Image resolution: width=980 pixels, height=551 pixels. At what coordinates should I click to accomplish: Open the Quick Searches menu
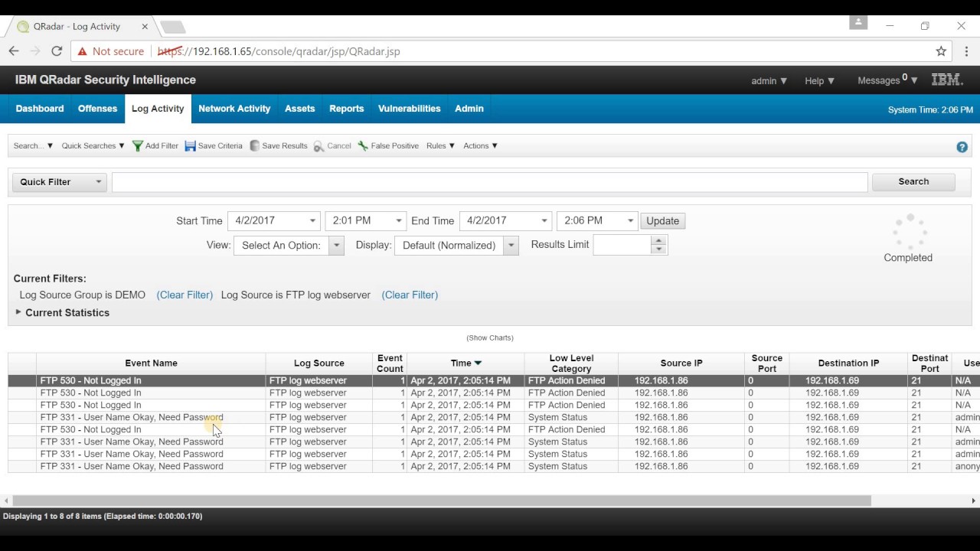tap(93, 146)
